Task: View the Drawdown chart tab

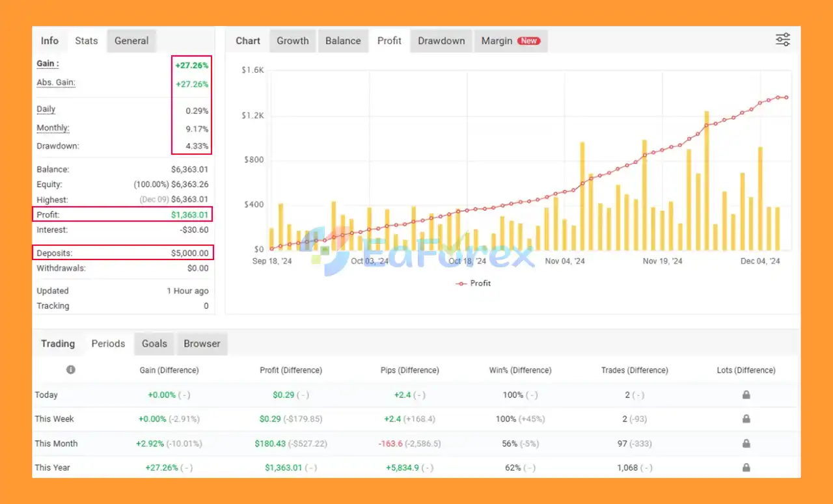Action: (441, 40)
